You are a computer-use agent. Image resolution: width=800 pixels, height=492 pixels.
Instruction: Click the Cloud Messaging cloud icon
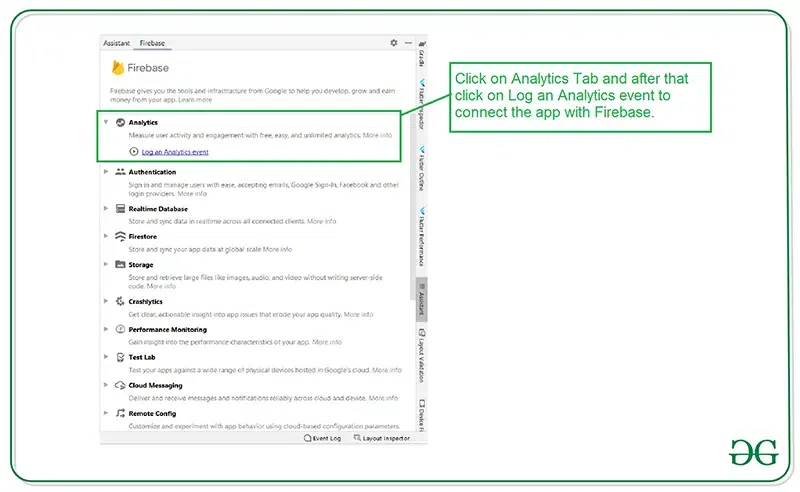coord(120,385)
